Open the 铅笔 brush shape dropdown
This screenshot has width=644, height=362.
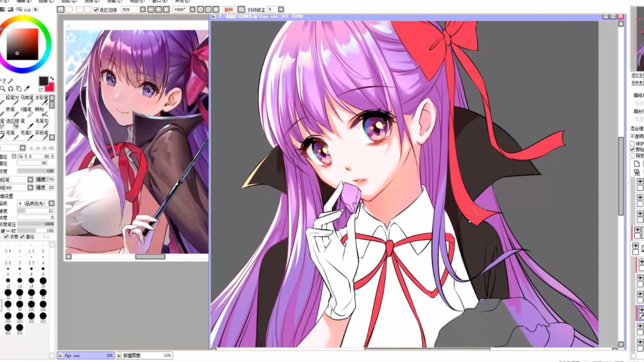[x=30, y=179]
